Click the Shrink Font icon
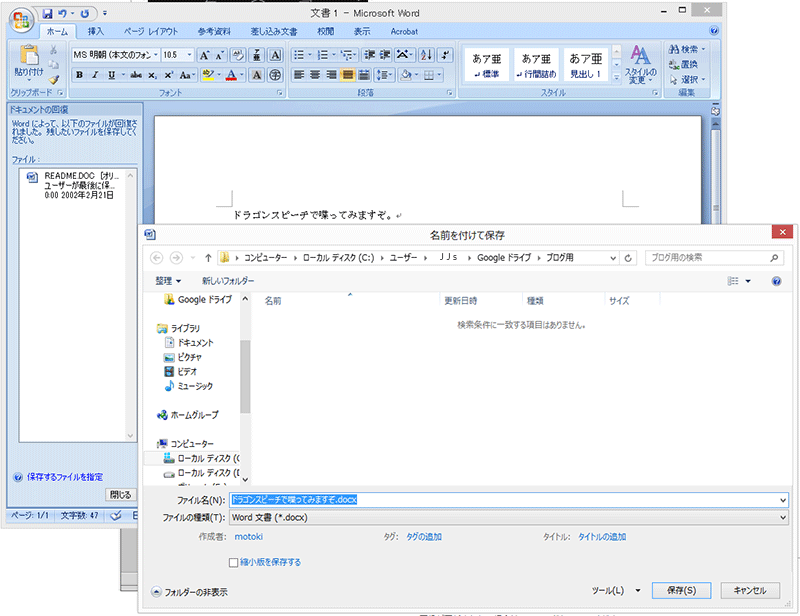This screenshot has width=800, height=616. click(219, 55)
